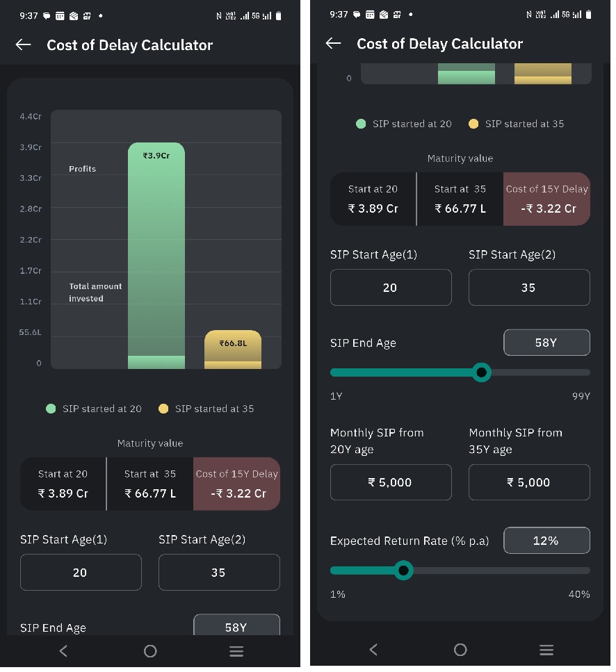Click the SIP End Age slider handle
The height and width of the screenshot is (672, 616).
coord(481,373)
